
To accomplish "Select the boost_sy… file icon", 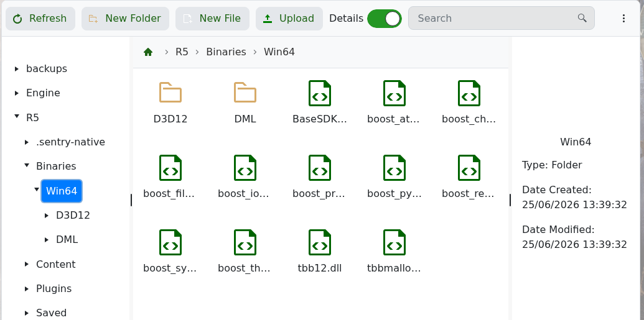I will click(170, 242).
